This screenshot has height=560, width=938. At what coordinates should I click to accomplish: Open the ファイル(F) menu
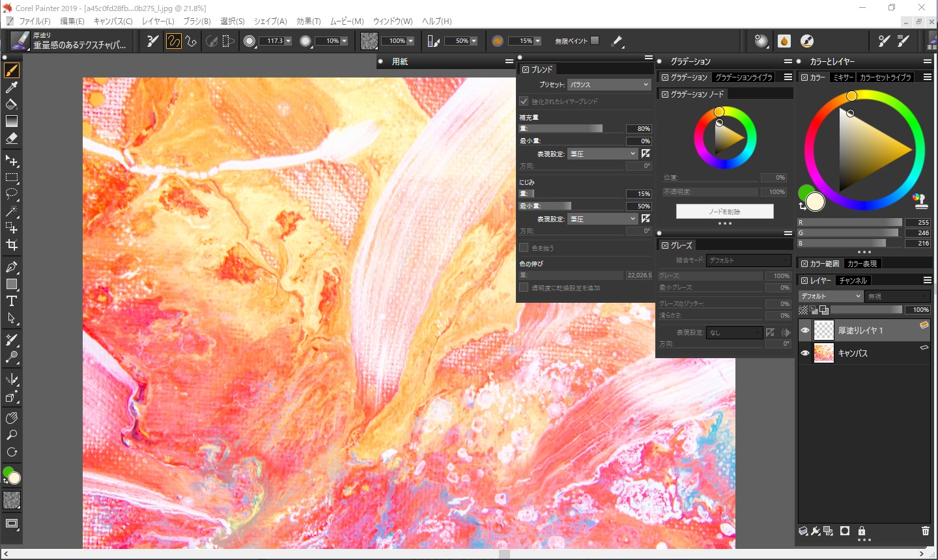(x=35, y=21)
